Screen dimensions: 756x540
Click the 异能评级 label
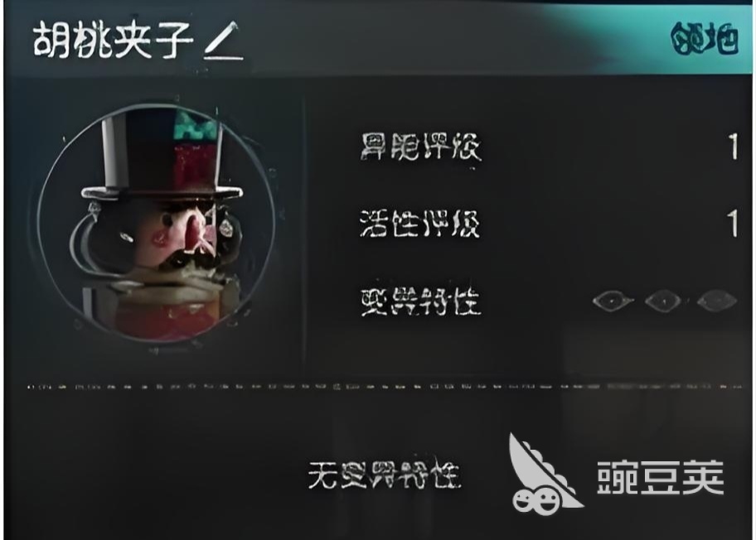[x=420, y=147]
